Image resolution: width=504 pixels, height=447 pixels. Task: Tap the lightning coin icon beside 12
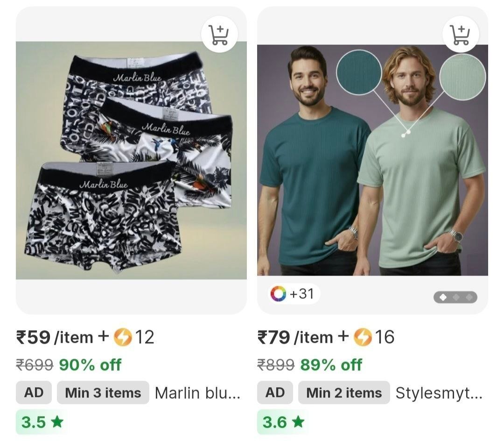[123, 337]
